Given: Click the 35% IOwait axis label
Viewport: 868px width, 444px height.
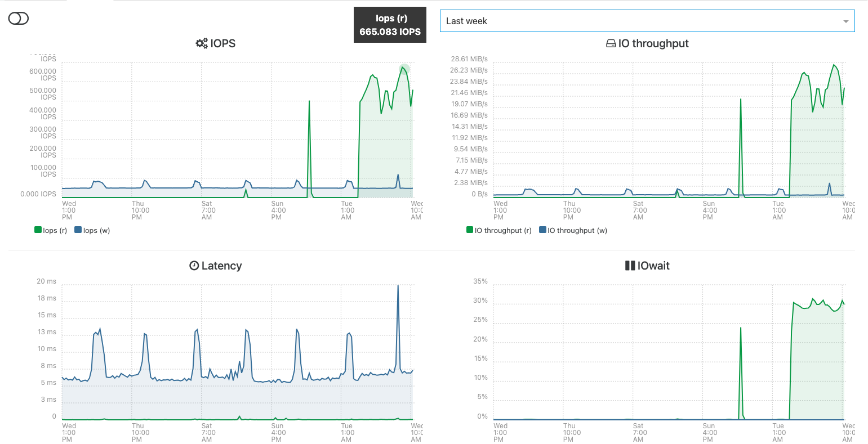Looking at the screenshot, I should click(480, 281).
